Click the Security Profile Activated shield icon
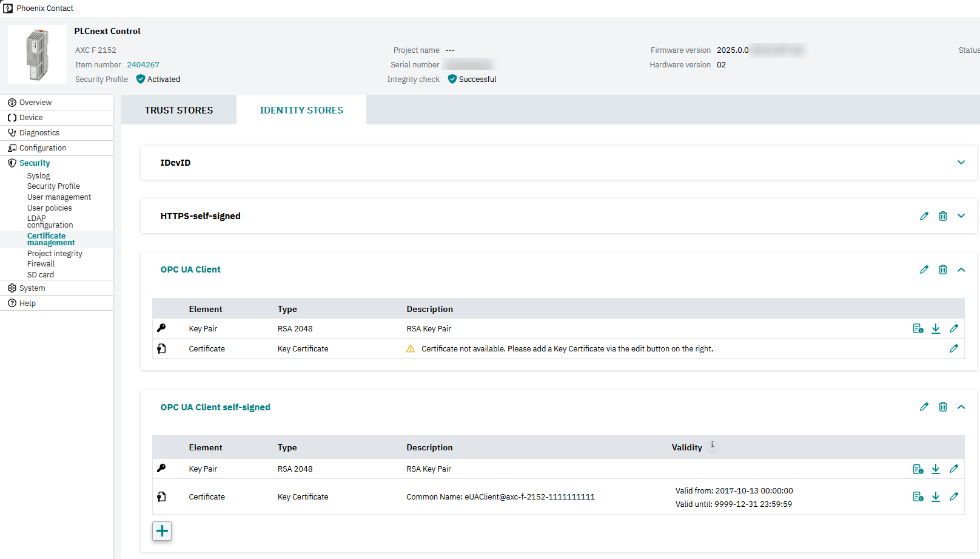Image resolution: width=980 pixels, height=559 pixels. tap(141, 79)
